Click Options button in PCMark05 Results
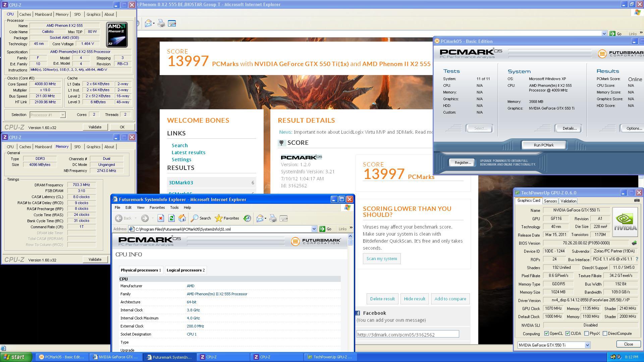The height and width of the screenshot is (362, 644). [632, 128]
